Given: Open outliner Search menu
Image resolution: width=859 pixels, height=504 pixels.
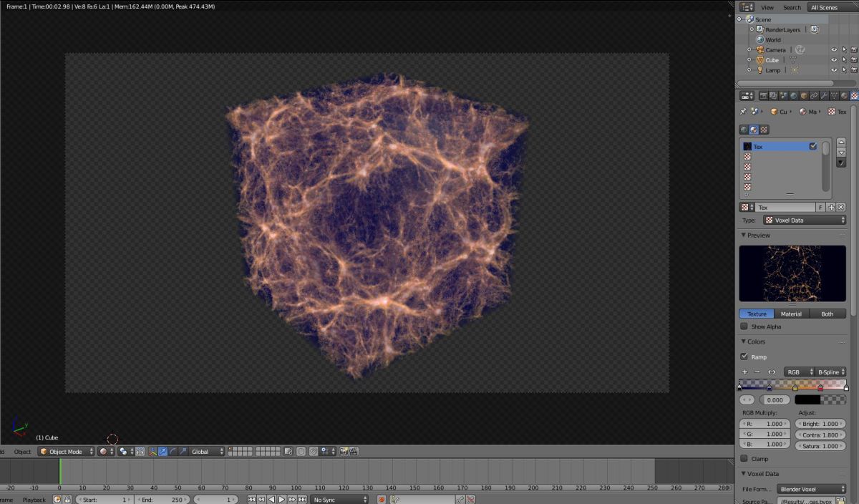Looking at the screenshot, I should pos(792,7).
